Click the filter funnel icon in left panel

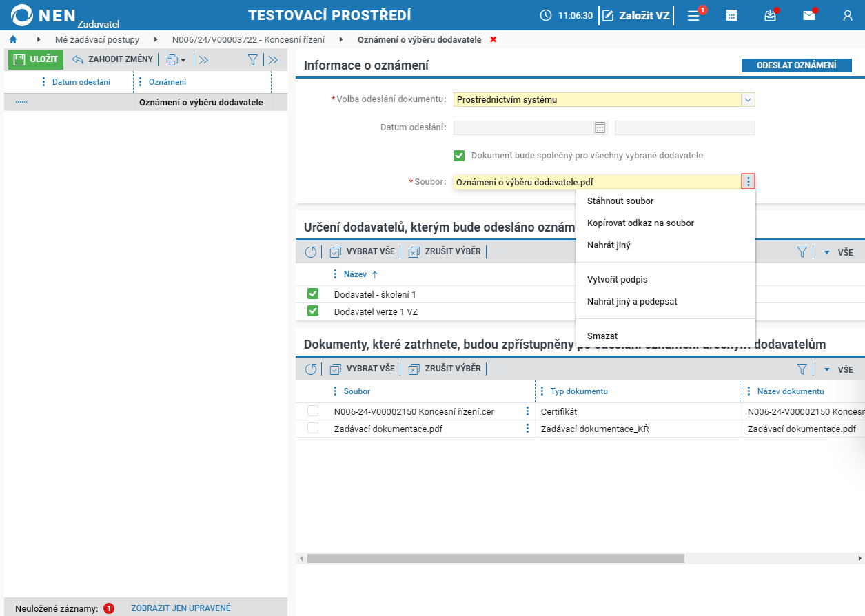click(253, 60)
